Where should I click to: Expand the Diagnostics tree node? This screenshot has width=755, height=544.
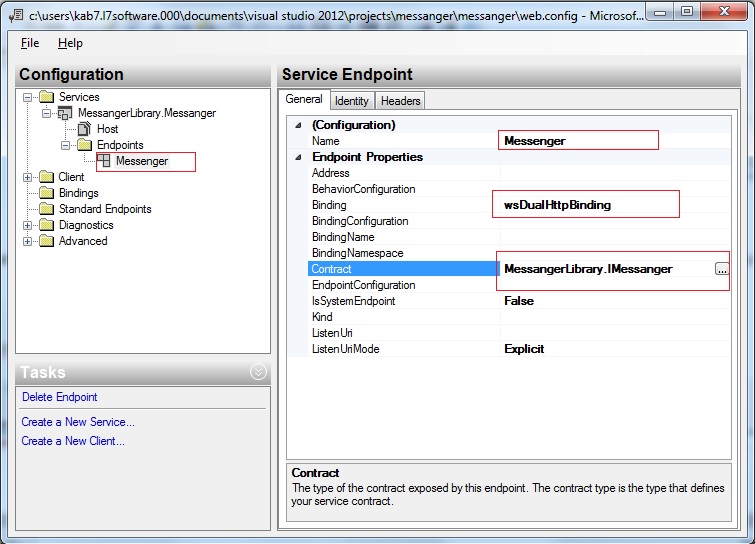tap(27, 225)
